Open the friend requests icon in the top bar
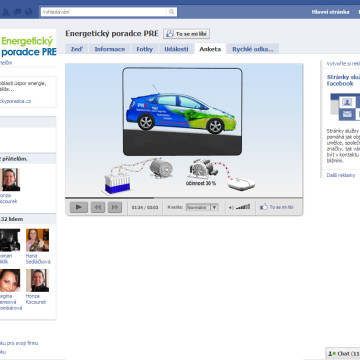The image size is (360, 360). (6, 12)
